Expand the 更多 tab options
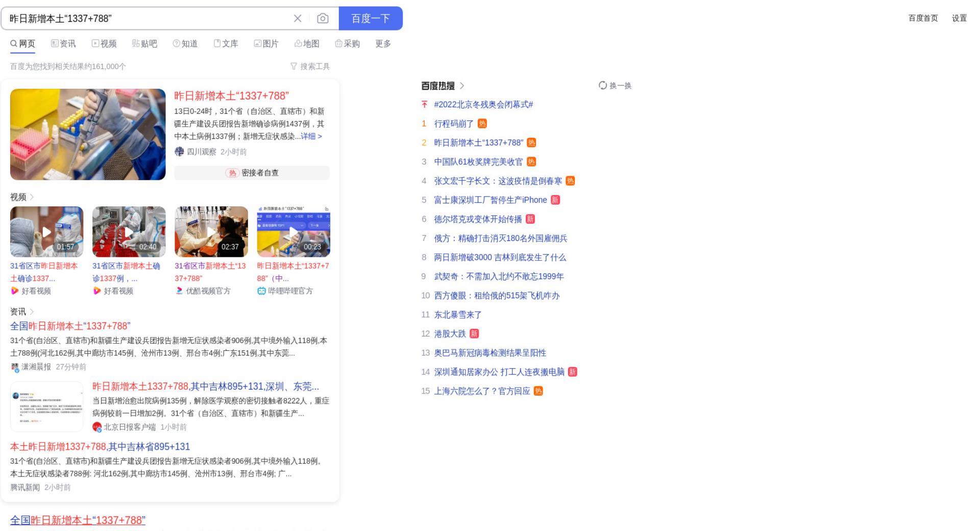This screenshot has width=980, height=531. (383, 44)
